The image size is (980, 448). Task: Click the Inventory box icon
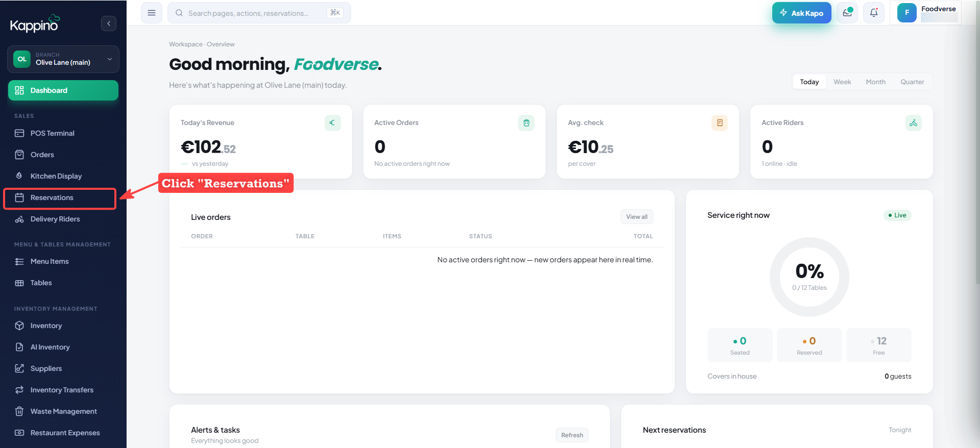[x=19, y=326]
